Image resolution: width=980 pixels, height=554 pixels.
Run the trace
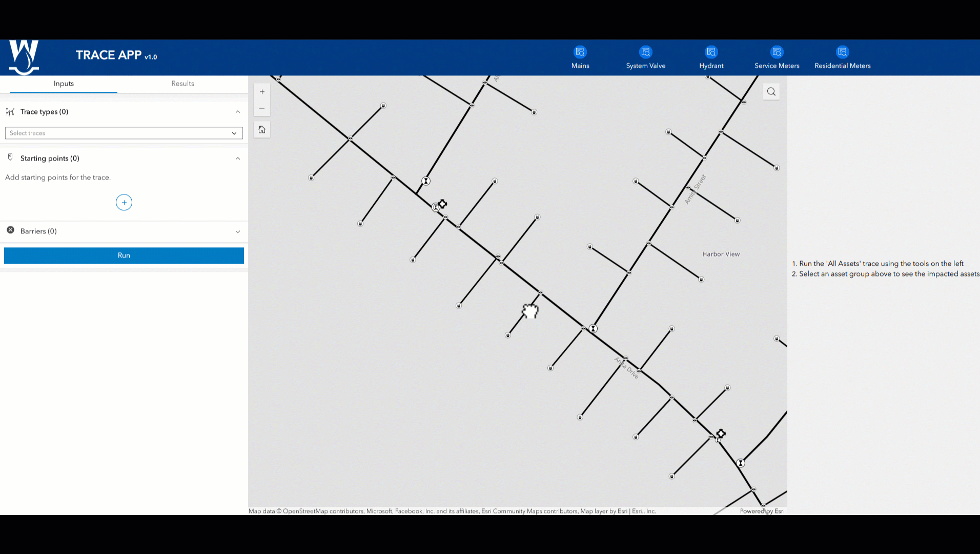click(x=124, y=255)
